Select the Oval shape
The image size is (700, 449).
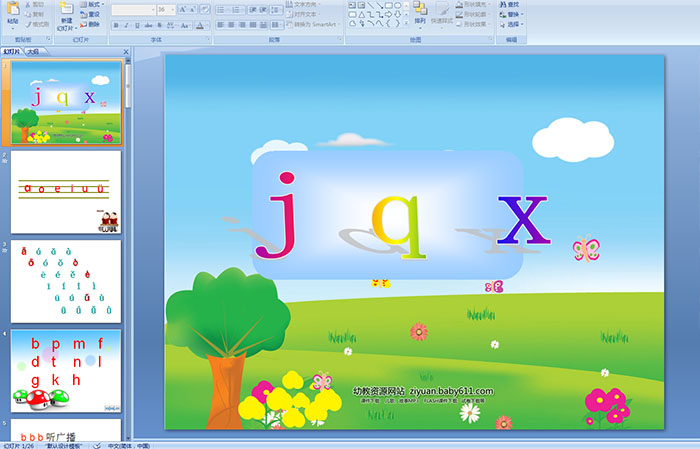(x=397, y=5)
